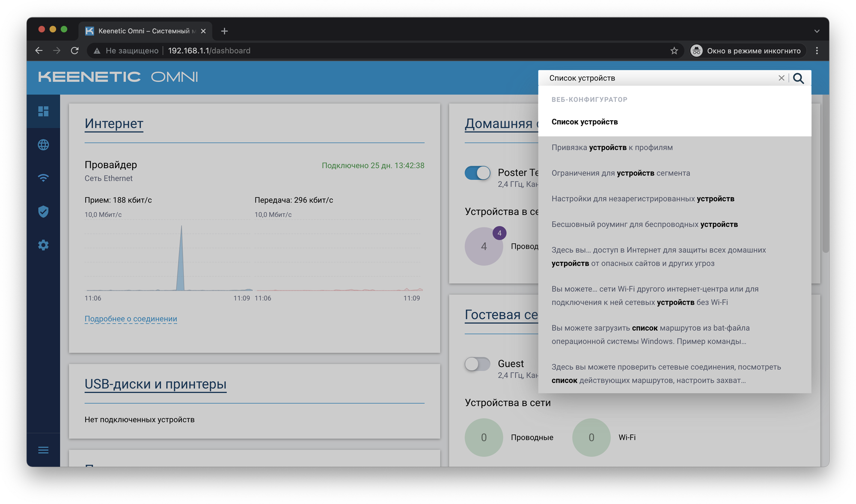
Task: Open 'USB-диски и принтеры' heading
Action: [155, 384]
